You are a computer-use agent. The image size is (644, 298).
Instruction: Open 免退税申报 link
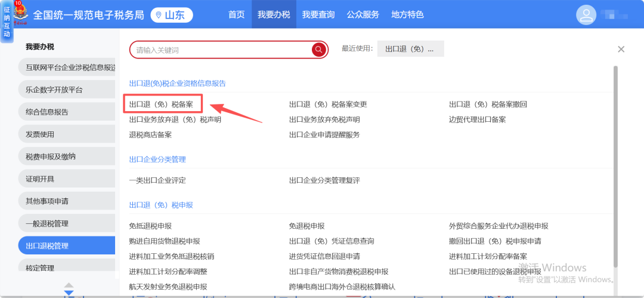coord(307,226)
